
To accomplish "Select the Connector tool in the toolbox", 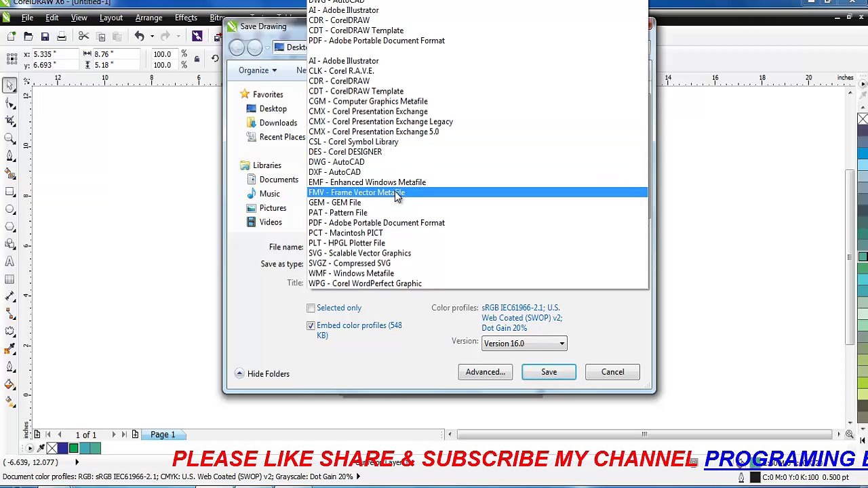I will (9, 314).
